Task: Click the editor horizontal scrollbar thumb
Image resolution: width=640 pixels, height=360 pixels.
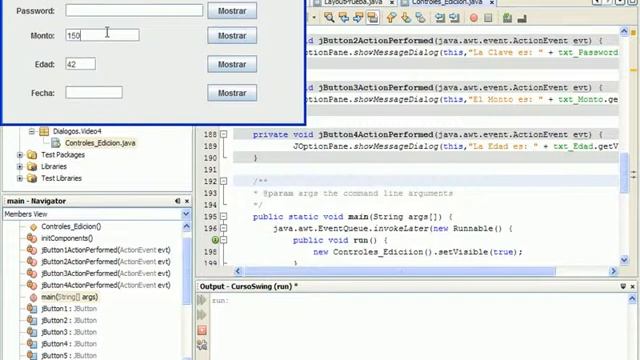Action: 400,271
